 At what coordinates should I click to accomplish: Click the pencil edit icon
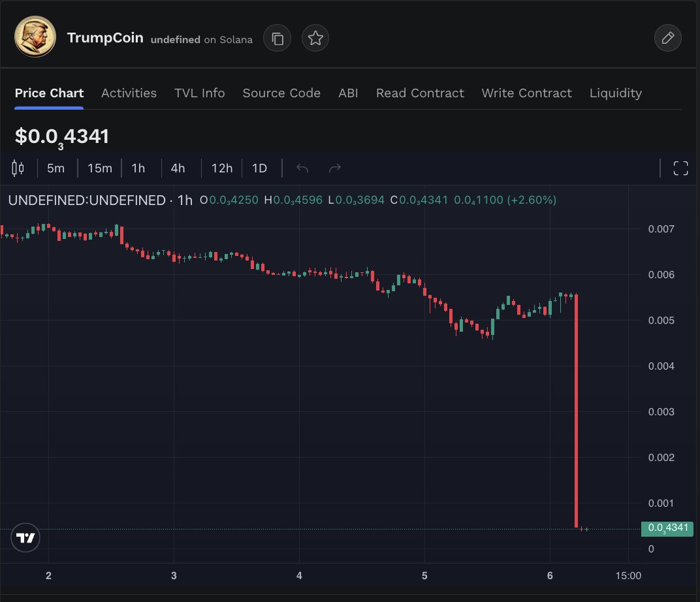point(668,39)
